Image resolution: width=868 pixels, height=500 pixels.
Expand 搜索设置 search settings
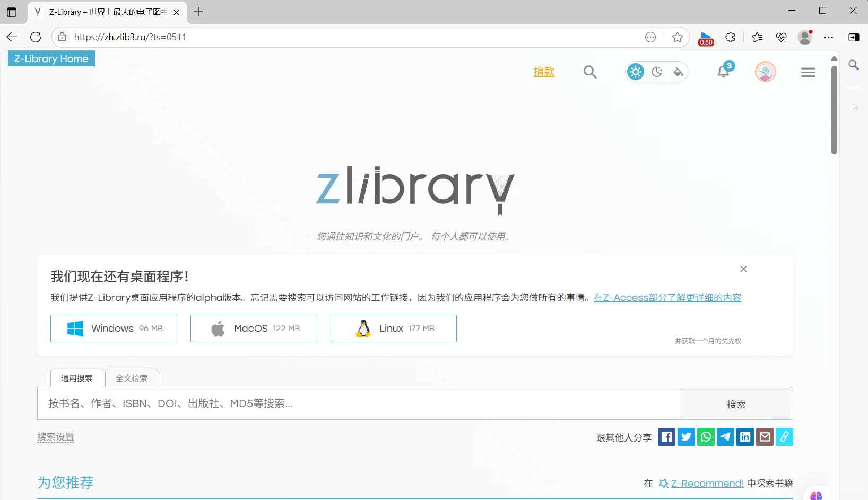click(56, 437)
